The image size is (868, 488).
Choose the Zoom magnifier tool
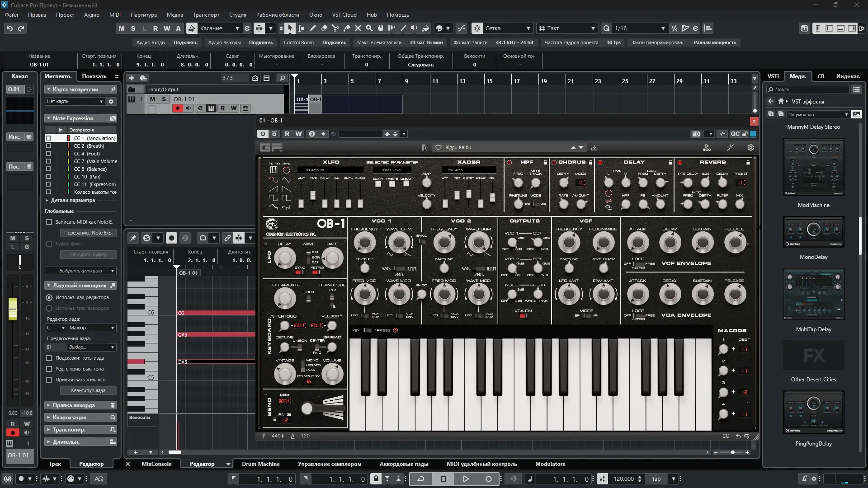click(x=369, y=28)
